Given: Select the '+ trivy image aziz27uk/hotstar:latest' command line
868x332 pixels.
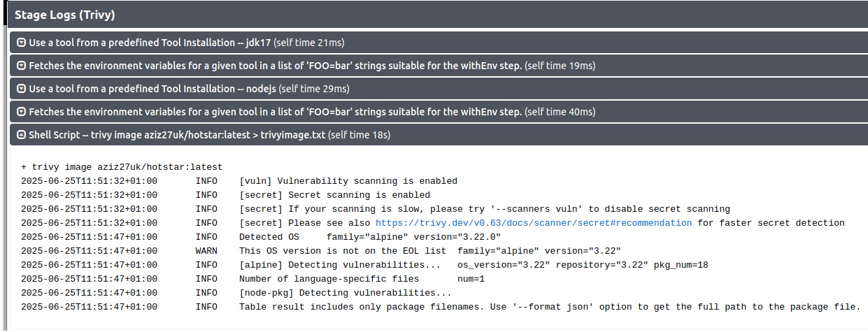Looking at the screenshot, I should 122,167.
